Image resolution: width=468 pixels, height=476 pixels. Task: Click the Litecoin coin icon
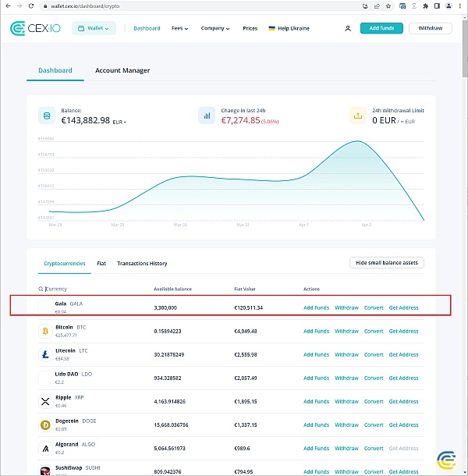45,354
